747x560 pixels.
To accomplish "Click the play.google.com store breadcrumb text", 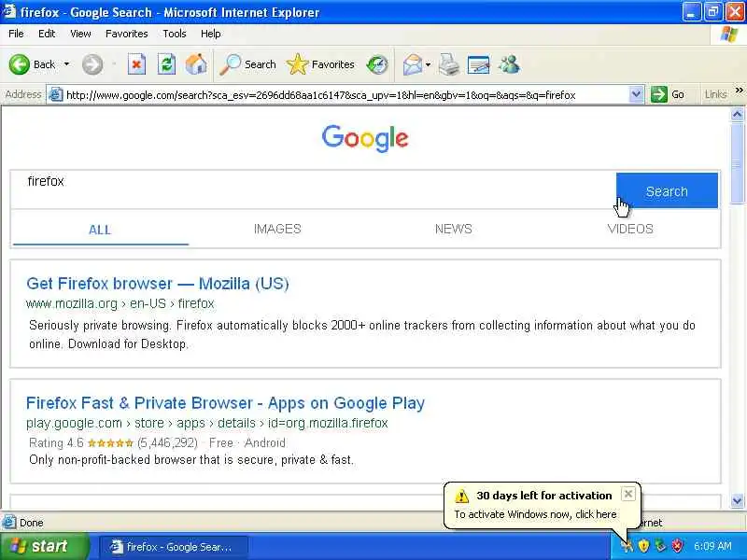I will pyautogui.click(x=206, y=424).
